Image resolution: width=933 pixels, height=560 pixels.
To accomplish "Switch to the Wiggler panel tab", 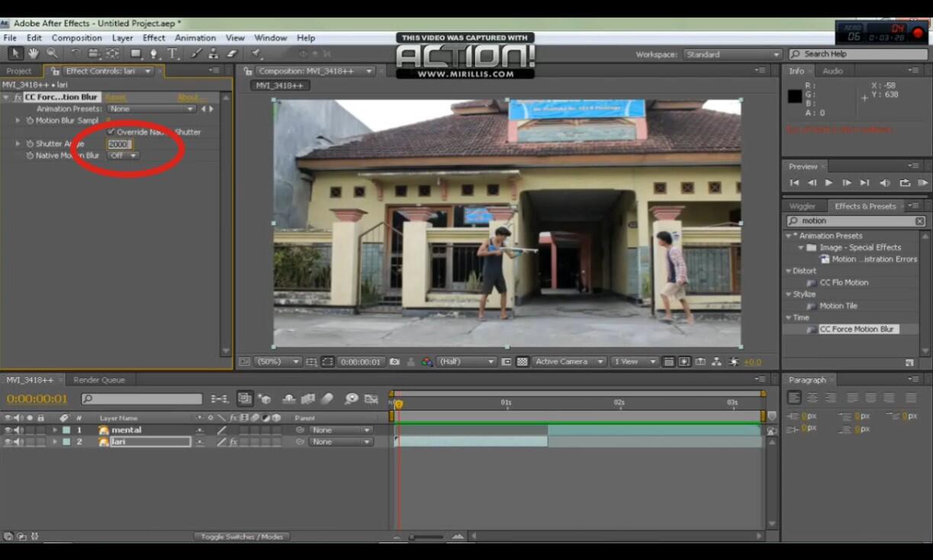I will 802,206.
